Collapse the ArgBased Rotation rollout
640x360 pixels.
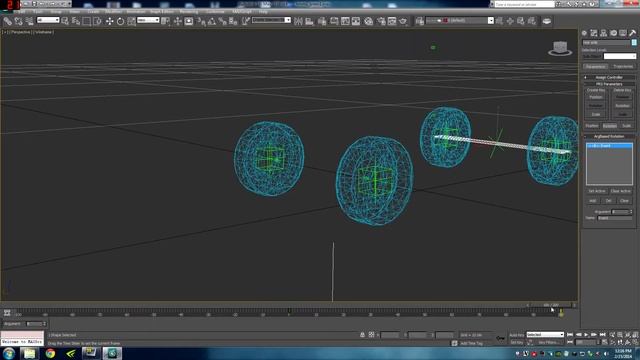tap(609, 136)
